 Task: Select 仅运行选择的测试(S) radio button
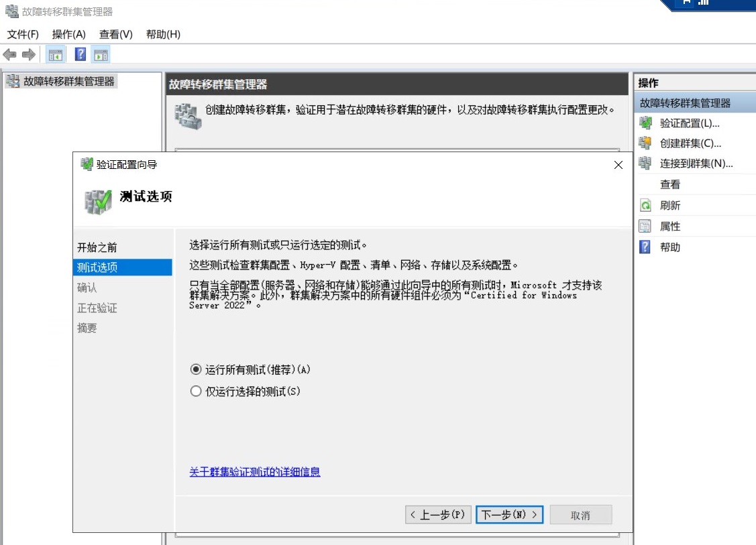(x=196, y=391)
